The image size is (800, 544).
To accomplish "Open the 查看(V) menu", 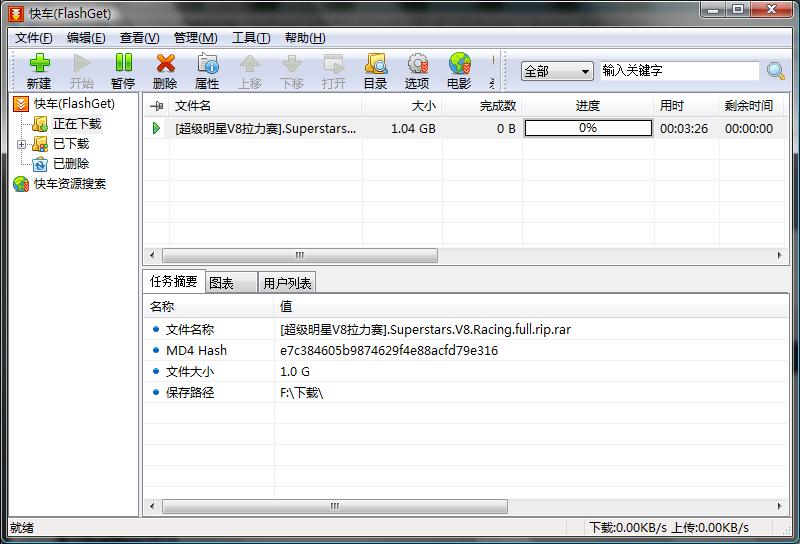I will (x=139, y=38).
